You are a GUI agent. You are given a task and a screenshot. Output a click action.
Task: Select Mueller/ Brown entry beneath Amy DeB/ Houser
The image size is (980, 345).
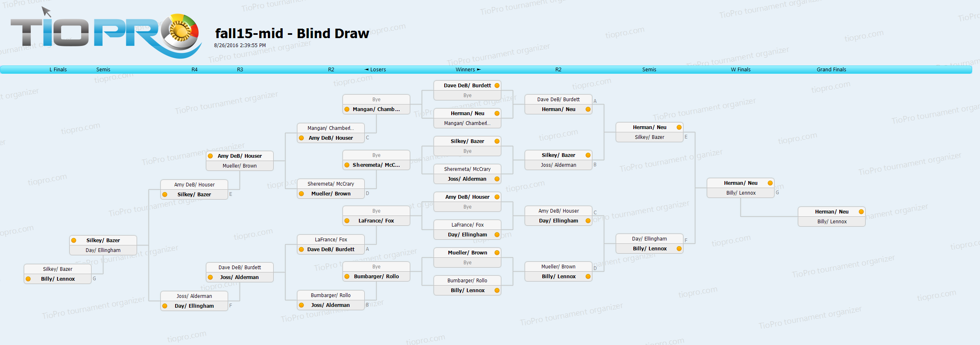(240, 166)
